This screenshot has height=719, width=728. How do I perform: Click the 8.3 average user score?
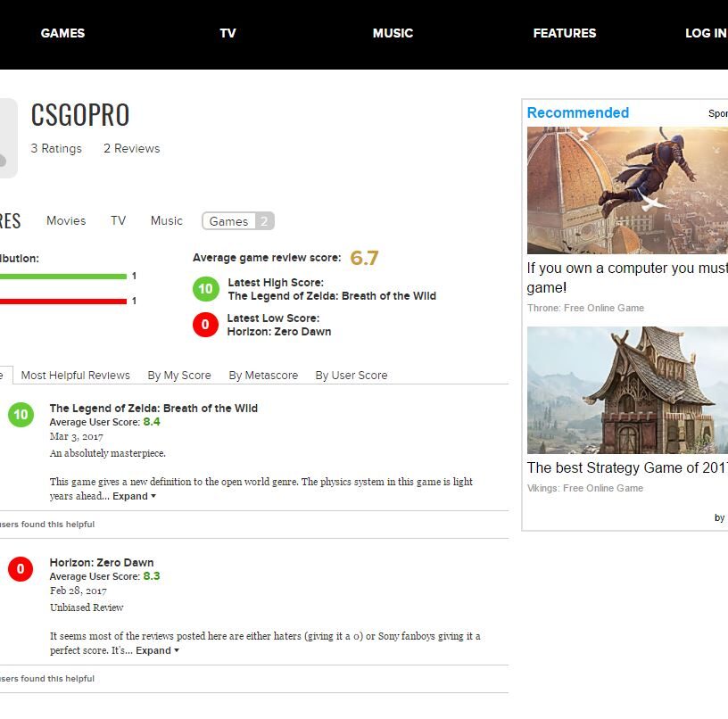click(152, 576)
